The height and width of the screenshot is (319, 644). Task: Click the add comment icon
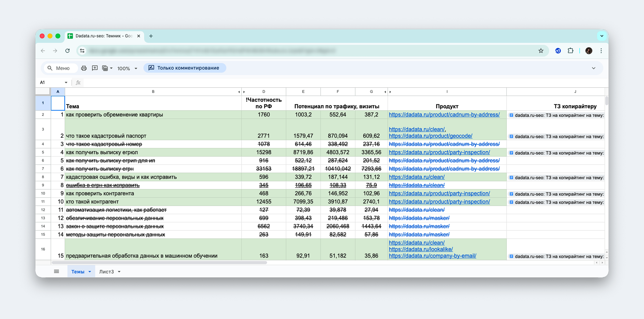[95, 68]
